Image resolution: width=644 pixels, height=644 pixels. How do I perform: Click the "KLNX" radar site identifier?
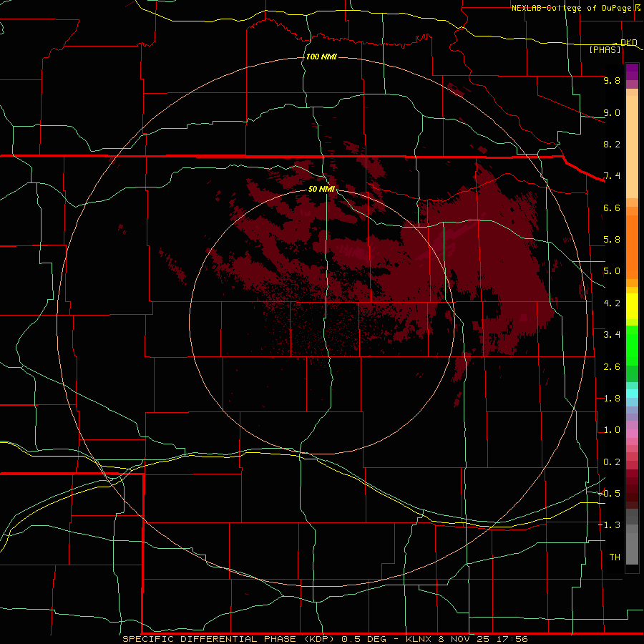pos(419,639)
